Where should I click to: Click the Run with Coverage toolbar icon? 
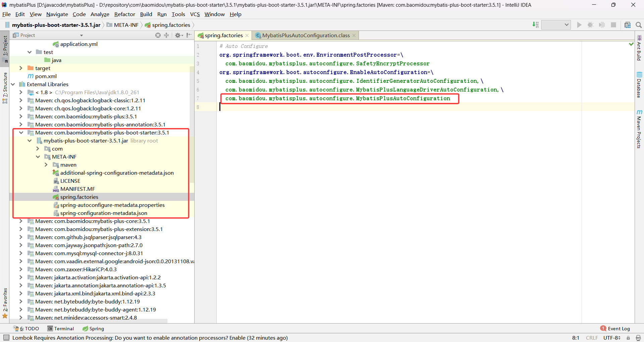point(602,25)
